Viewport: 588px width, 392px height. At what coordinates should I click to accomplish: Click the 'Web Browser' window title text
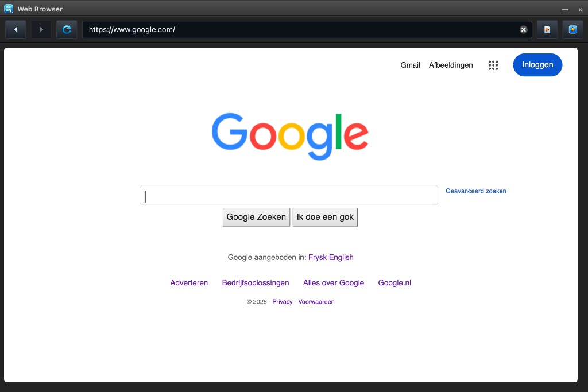pyautogui.click(x=40, y=9)
